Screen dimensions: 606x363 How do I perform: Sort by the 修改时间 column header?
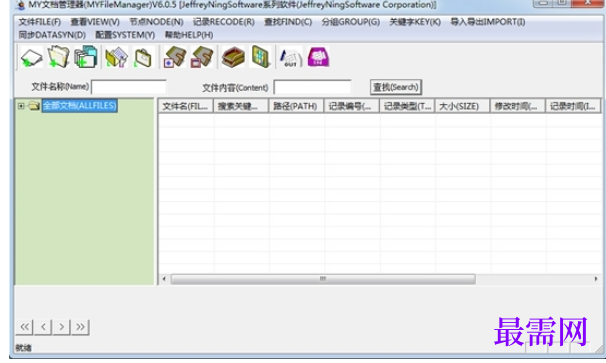pyautogui.click(x=517, y=106)
